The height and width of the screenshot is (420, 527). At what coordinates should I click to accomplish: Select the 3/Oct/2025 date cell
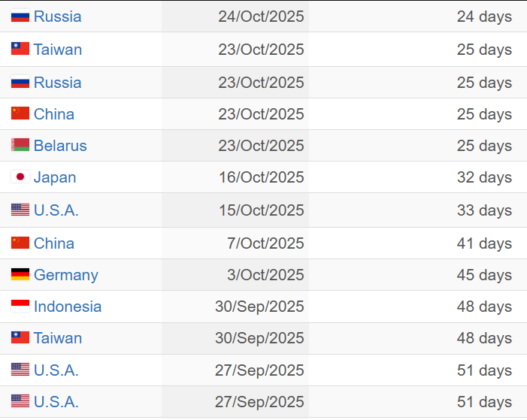pyautogui.click(x=265, y=275)
